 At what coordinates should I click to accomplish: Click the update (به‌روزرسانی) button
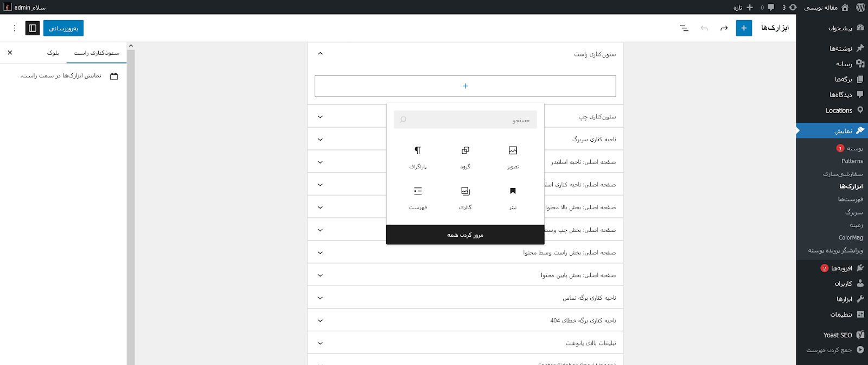63,28
